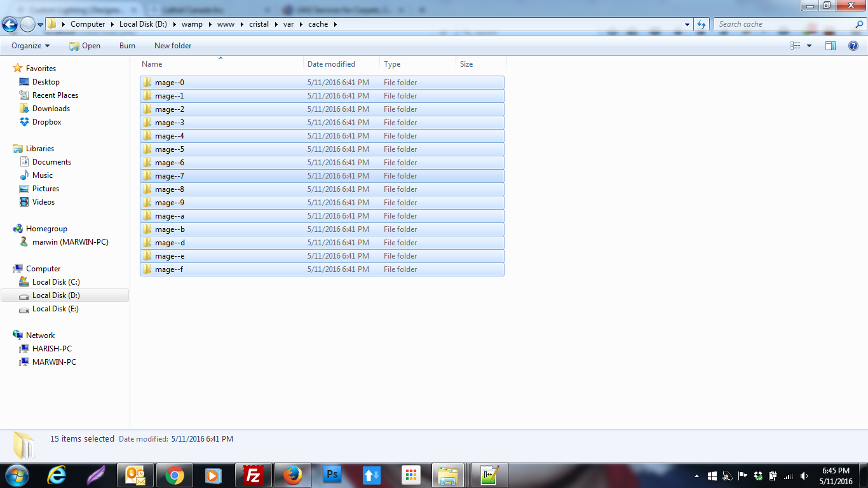Click the Windows Start orb
Screen dimensions: 868x488
click(x=16, y=475)
